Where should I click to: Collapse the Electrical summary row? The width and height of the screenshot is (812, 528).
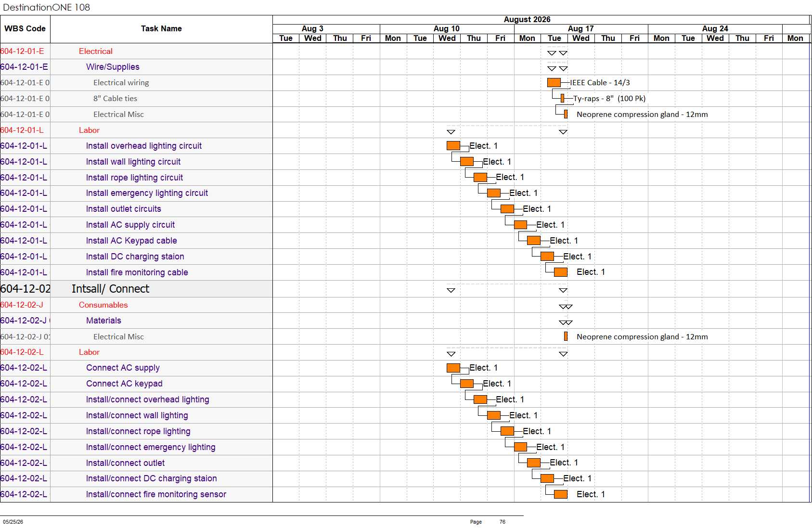(x=95, y=52)
